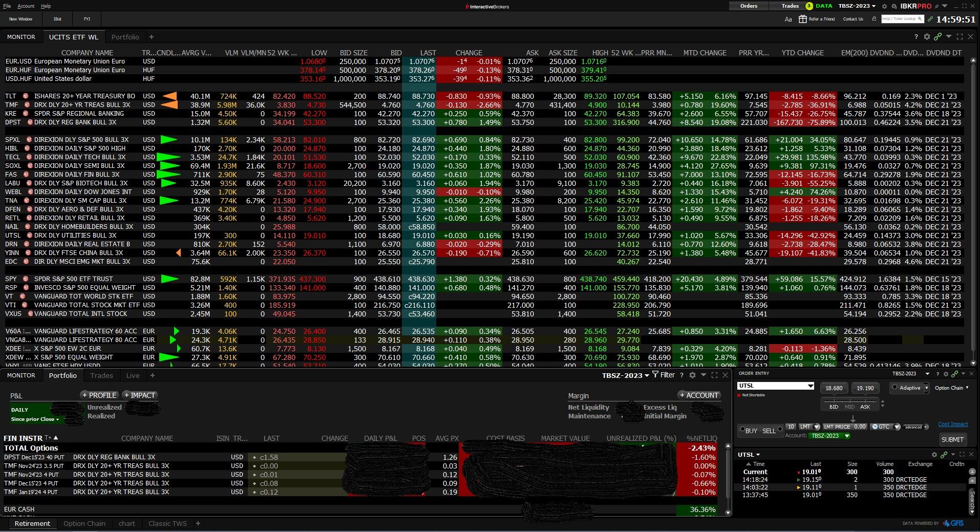Open help question mark in UCITS ETF watchlist
The height and width of the screenshot is (532, 980).
[916, 37]
